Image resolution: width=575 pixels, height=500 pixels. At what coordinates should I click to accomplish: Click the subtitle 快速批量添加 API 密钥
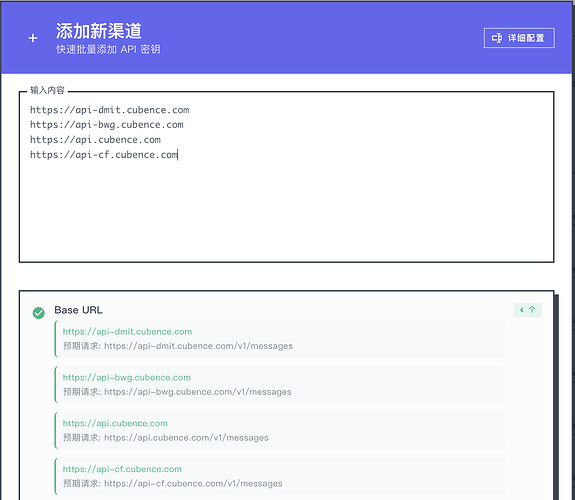coord(108,49)
